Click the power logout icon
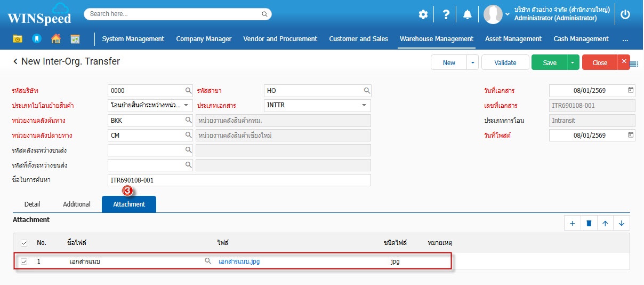 click(x=625, y=14)
